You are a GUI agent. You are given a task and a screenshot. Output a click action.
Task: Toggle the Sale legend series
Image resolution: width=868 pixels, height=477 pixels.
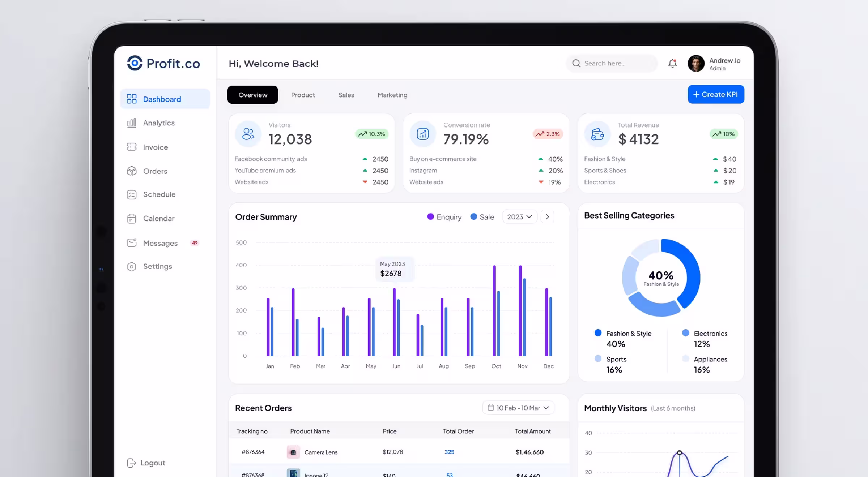pyautogui.click(x=482, y=217)
